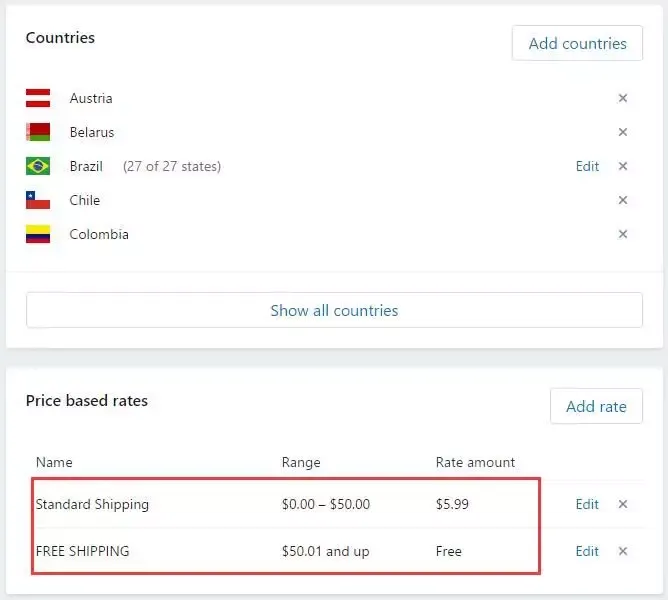Open Add countries dialog
Viewport: 668px width, 600px height.
coord(577,43)
